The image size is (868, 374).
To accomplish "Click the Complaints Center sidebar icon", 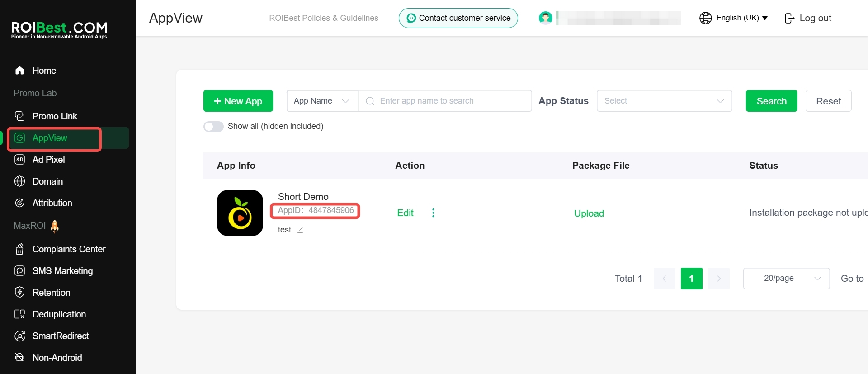I will click(19, 249).
